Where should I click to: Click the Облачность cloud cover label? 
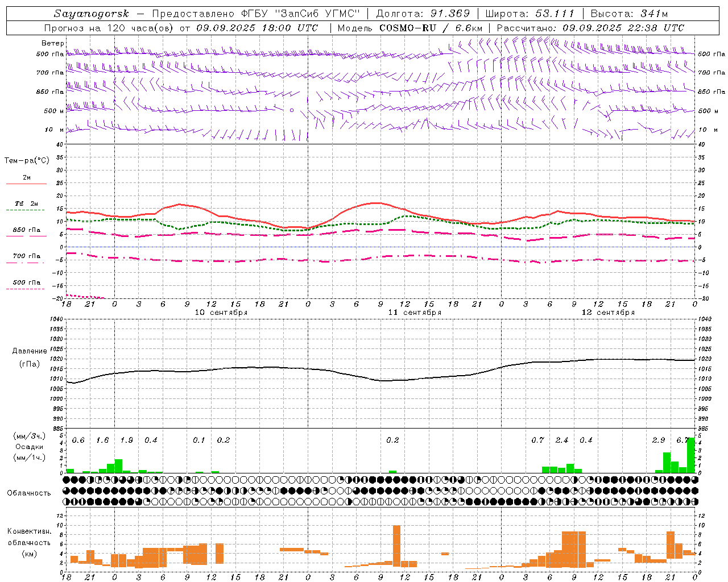point(29,493)
